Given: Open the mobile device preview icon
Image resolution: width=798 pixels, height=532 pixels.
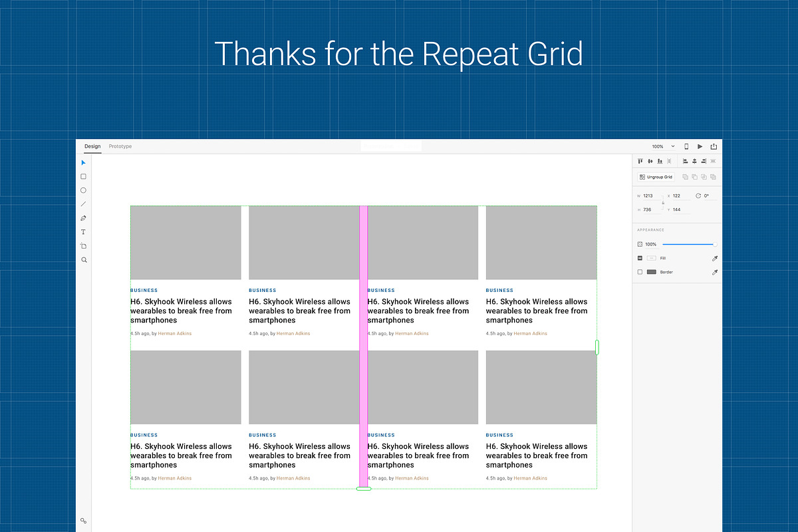Looking at the screenshot, I should pyautogui.click(x=686, y=146).
